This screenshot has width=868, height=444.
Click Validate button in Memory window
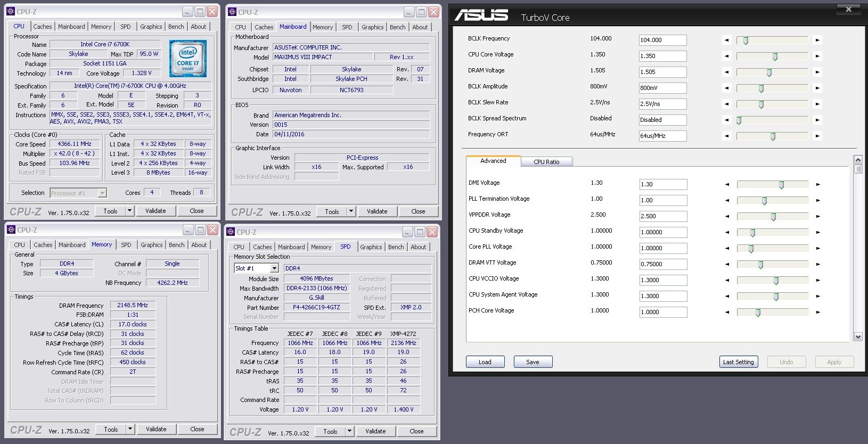156,429
